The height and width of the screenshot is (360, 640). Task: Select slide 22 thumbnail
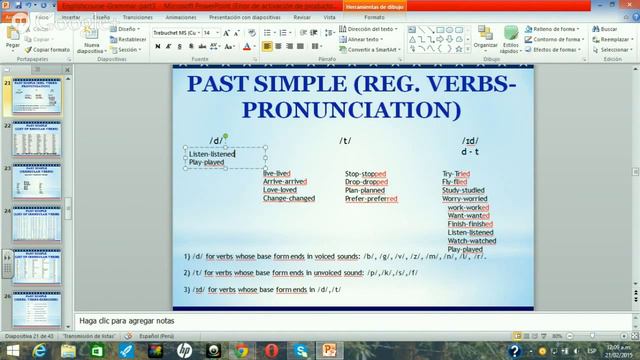pyautogui.click(x=37, y=139)
